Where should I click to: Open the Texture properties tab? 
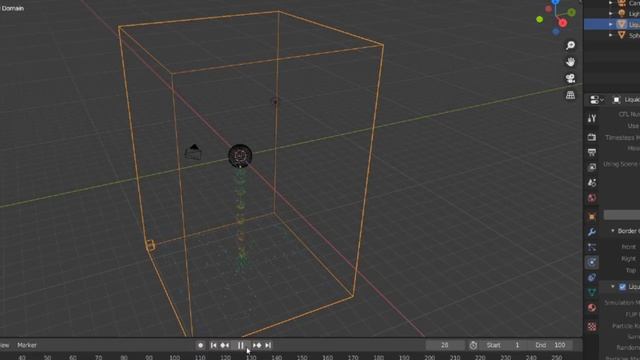coord(592,326)
